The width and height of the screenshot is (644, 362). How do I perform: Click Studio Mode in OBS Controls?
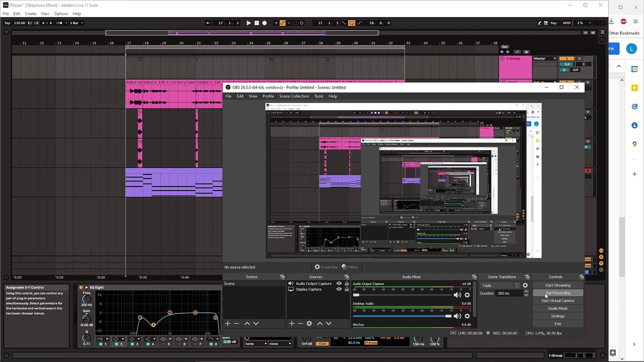(x=557, y=308)
